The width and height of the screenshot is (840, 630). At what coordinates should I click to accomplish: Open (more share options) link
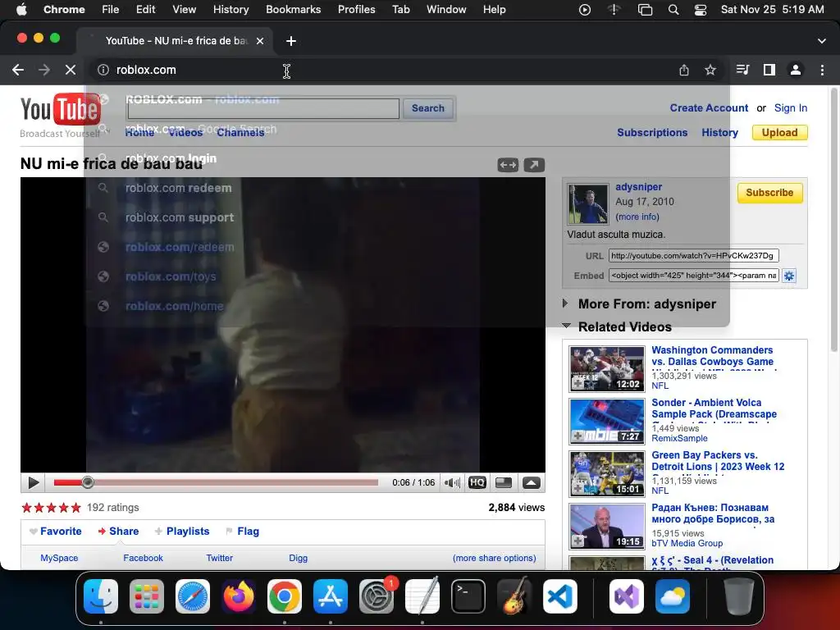point(494,558)
